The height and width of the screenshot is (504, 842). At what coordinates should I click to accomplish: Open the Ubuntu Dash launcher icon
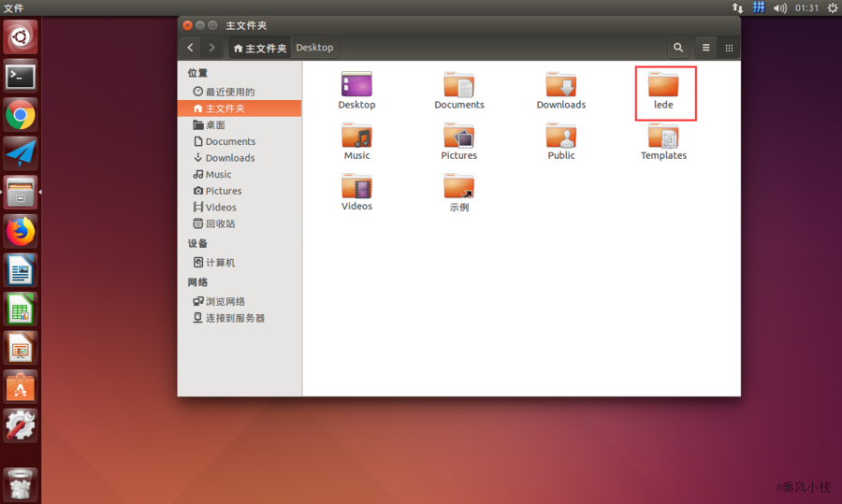21,37
